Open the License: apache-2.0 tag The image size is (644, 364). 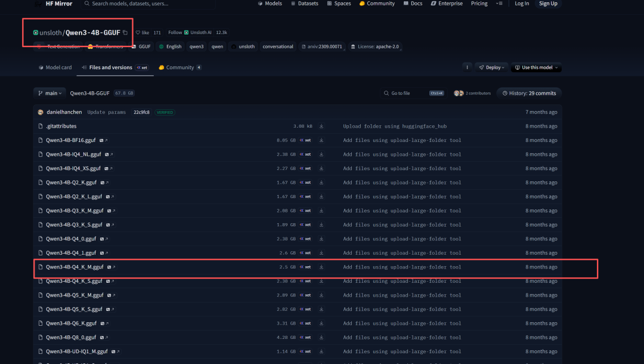[374, 47]
